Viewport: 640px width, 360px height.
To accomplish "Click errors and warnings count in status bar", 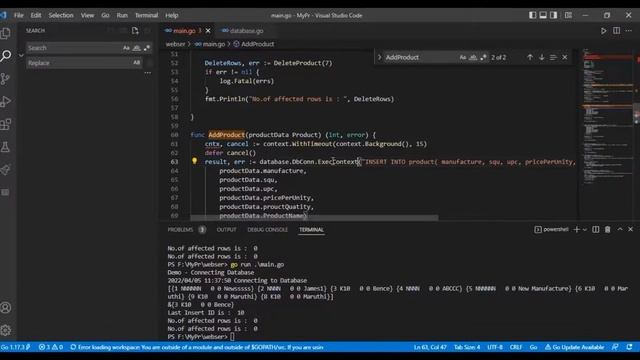I will (51, 347).
